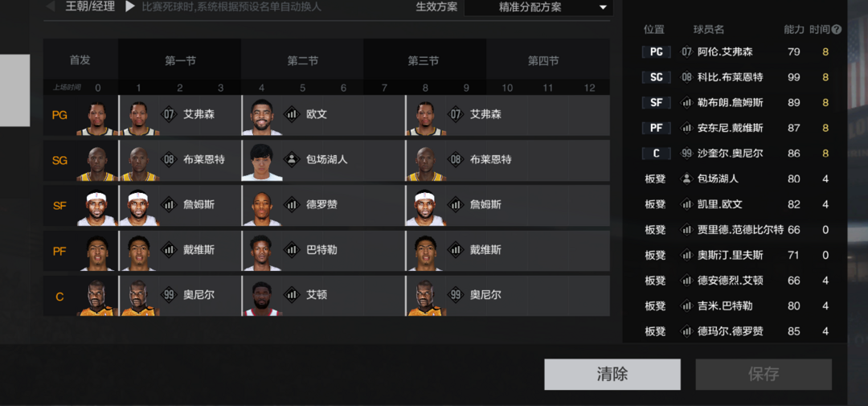868x406 pixels.
Task: Select the PG position label in rotation grid
Action: pos(59,115)
